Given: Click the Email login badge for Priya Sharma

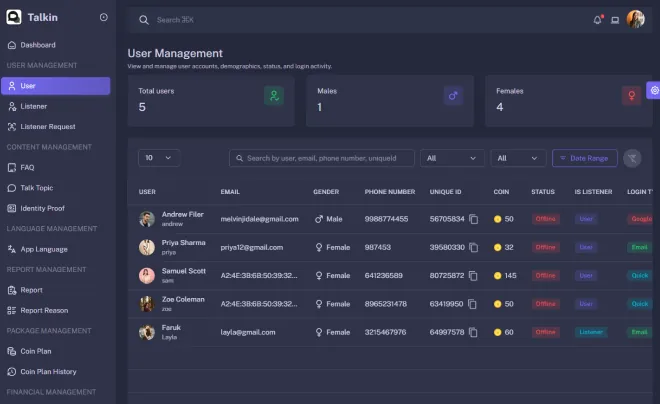Looking at the screenshot, I should coord(639,247).
